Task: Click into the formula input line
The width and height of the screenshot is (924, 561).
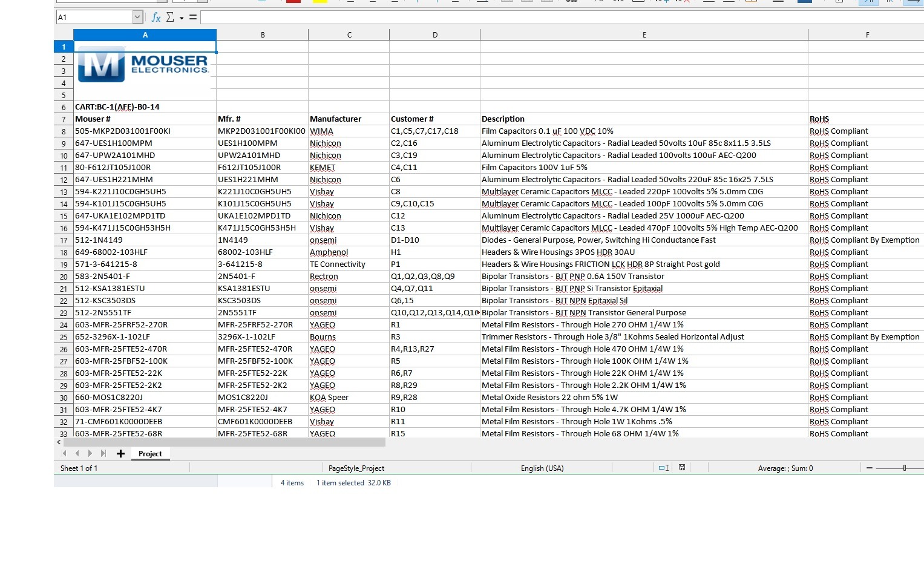Action: (562, 18)
